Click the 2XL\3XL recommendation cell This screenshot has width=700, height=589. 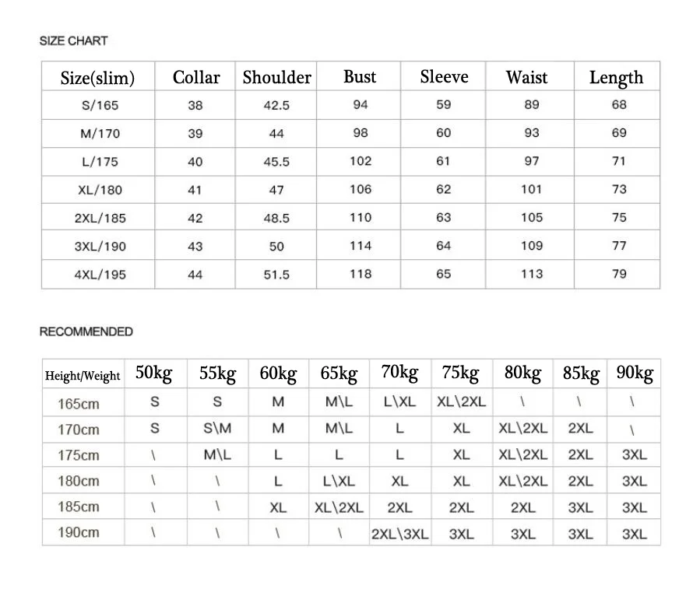click(x=400, y=534)
